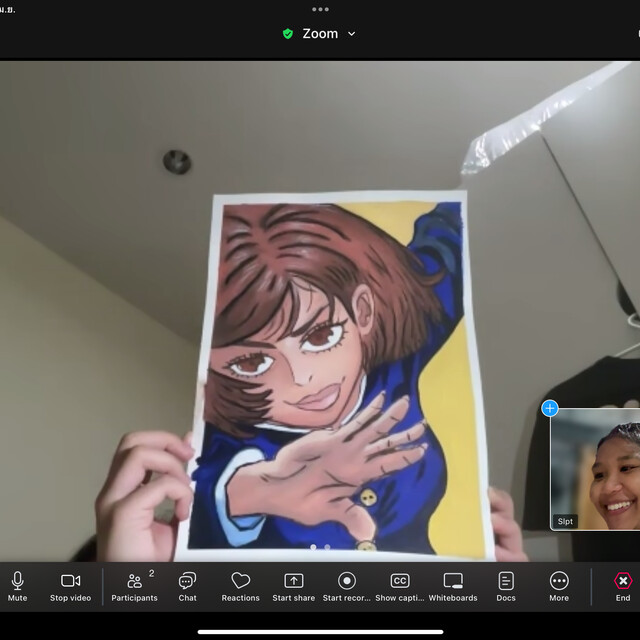Select the Slpt participant video thumbnail
The image size is (640, 640).
point(595,469)
